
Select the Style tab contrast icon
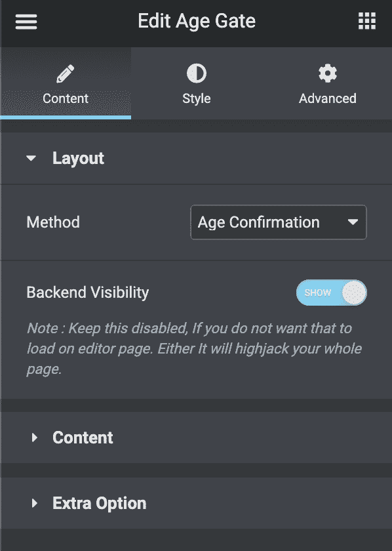[196, 73]
